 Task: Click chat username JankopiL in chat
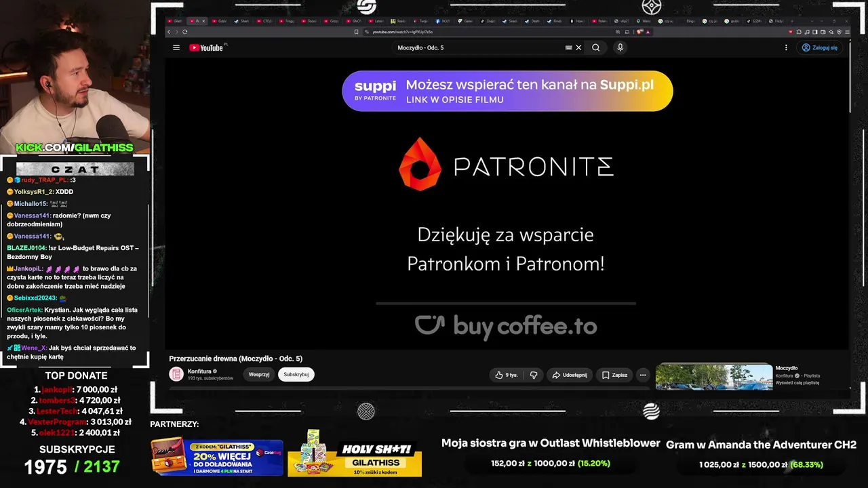[x=28, y=269]
